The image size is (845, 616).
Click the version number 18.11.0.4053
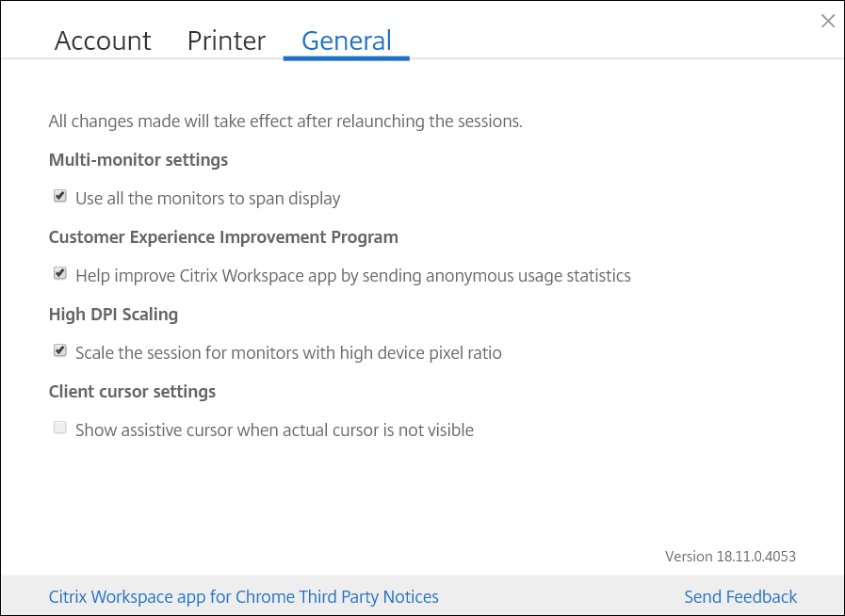tap(730, 556)
